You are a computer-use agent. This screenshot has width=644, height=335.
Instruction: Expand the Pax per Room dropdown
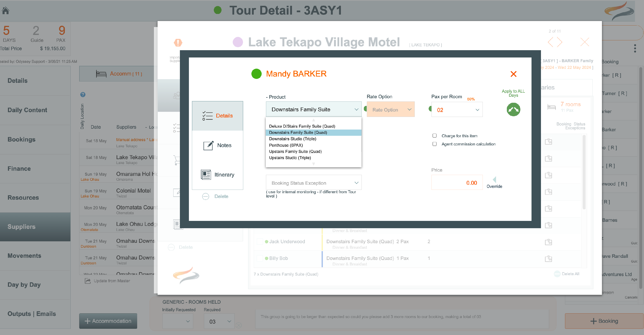pos(457,110)
